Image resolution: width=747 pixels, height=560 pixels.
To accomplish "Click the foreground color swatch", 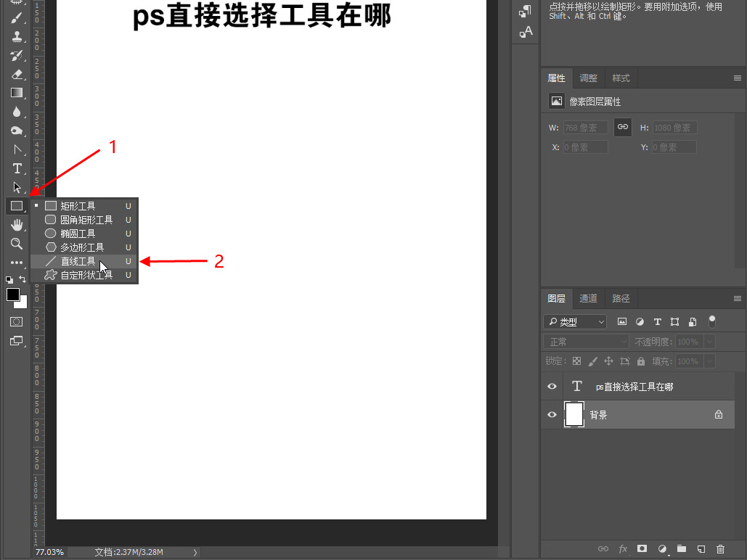I will [12, 295].
